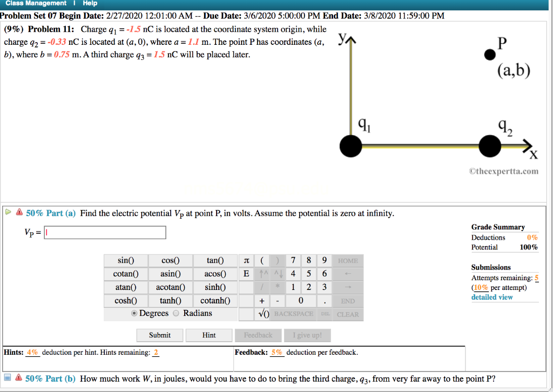Expand Part (a) using the green arrow
This screenshot has width=553, height=392.
pos(9,212)
